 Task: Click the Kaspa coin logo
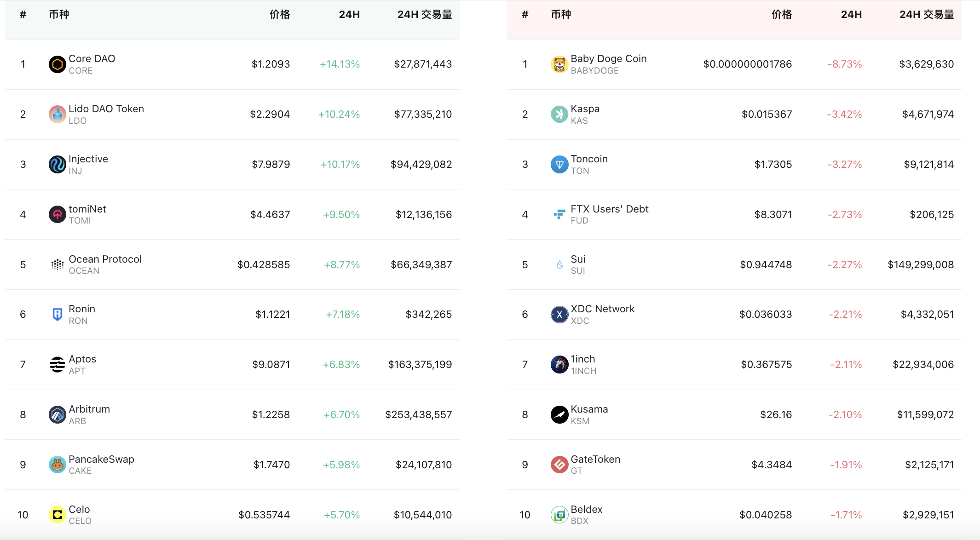559,115
